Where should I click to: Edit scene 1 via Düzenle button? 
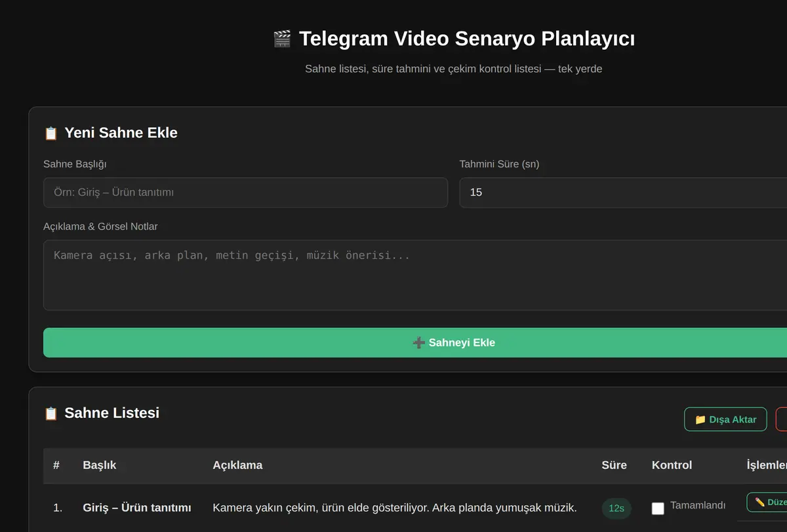click(x=767, y=502)
